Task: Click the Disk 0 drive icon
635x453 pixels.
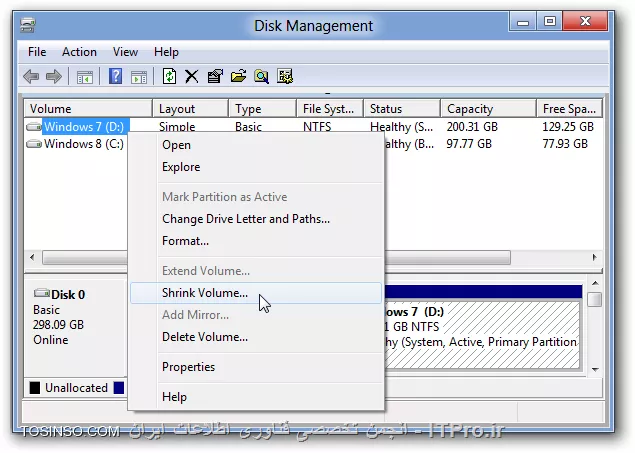Action: (41, 293)
